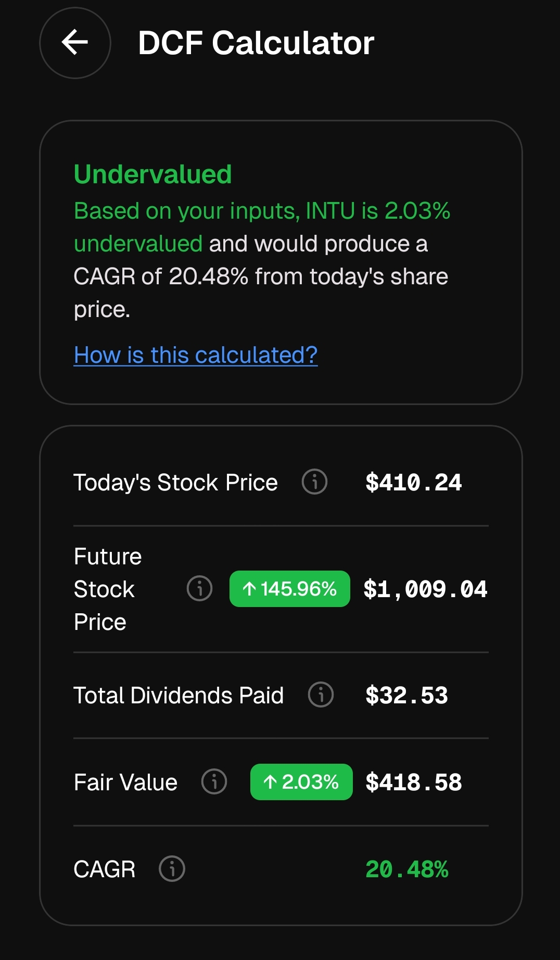Tap info icon beside Total Dividends Paid
This screenshot has height=960, width=560.
pos(321,694)
